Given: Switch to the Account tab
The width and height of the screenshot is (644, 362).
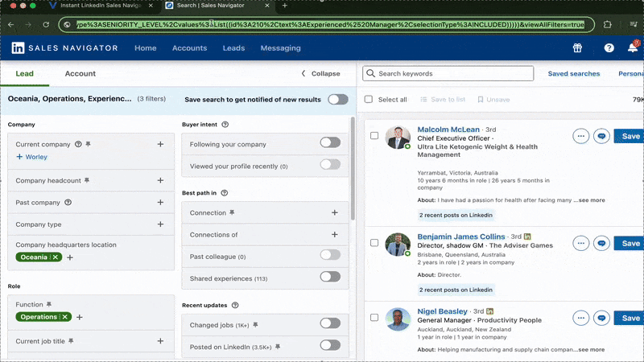Looking at the screenshot, I should coord(80,73).
